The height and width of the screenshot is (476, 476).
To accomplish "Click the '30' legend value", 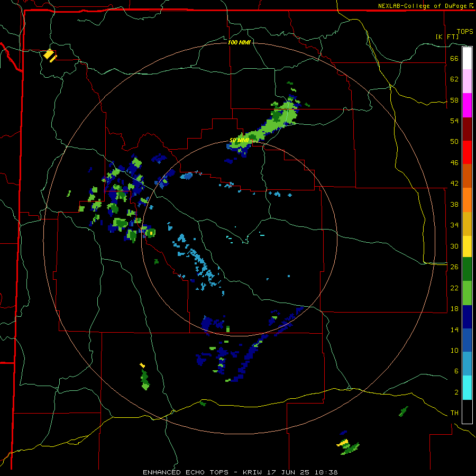I will [x=454, y=246].
